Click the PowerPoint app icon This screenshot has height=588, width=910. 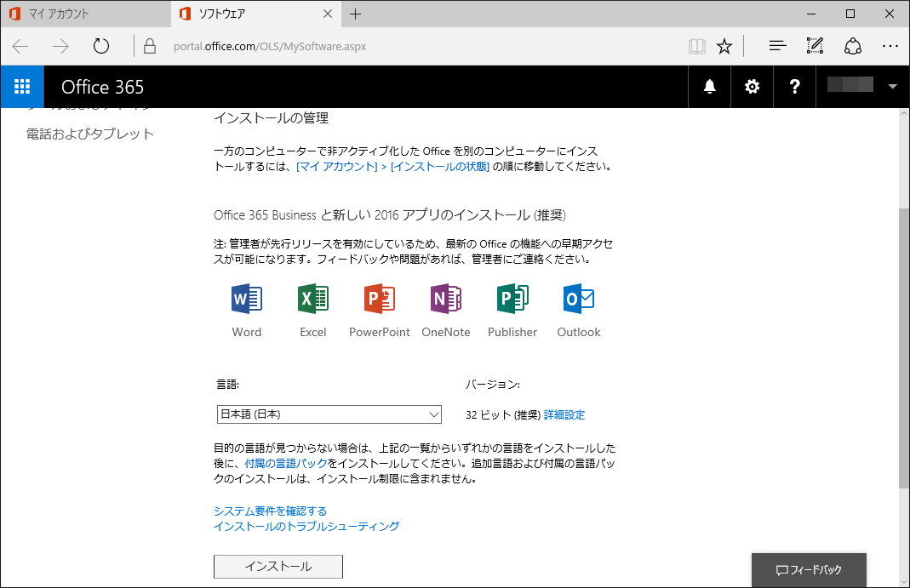[x=380, y=299]
